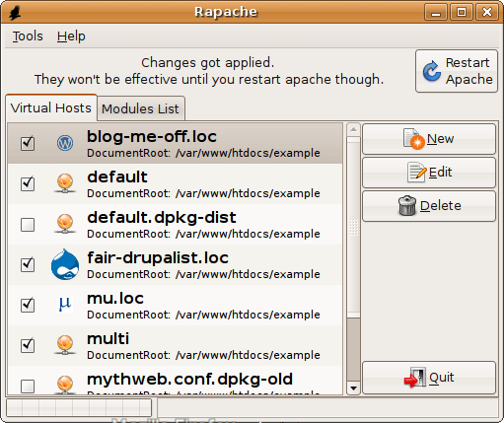Click the Delete button with trash icon
Screen dimensions: 504x423
pyautogui.click(x=429, y=206)
